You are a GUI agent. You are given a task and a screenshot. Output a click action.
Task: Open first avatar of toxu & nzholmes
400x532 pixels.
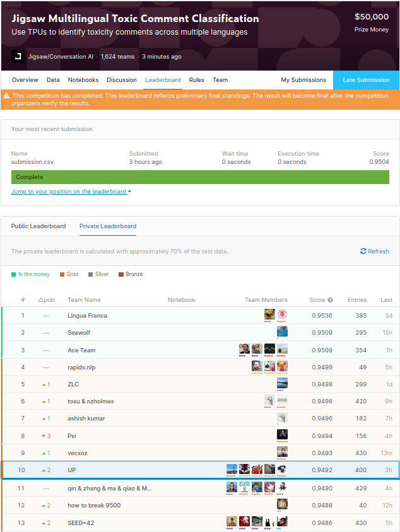[269, 400]
